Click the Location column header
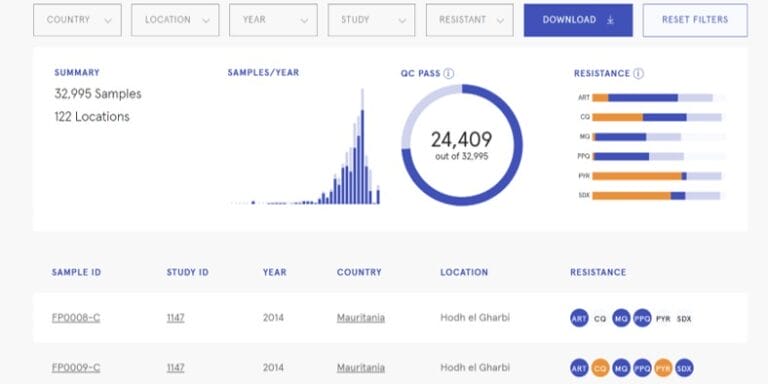Viewport: 768px width, 384px height. [464, 272]
